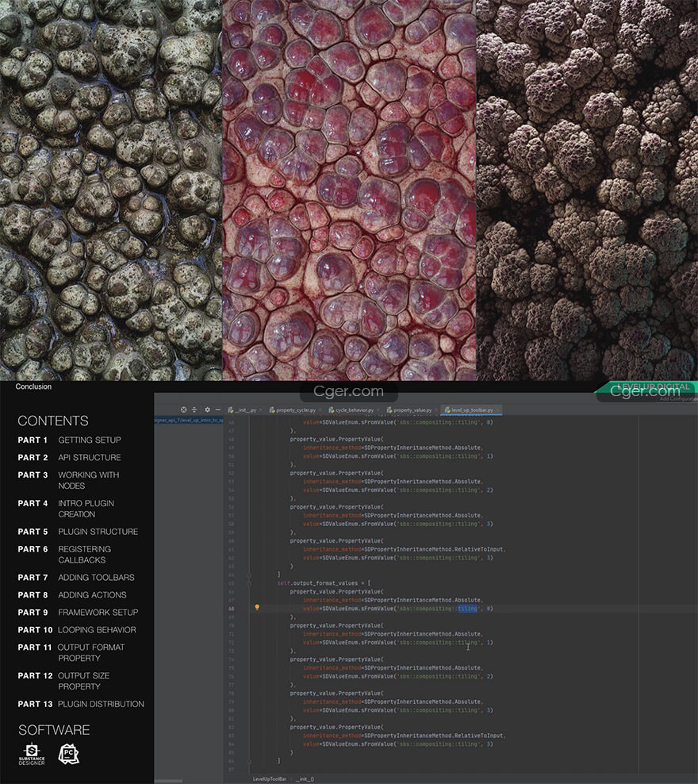This screenshot has height=784, width=698.
Task: Click the expand/collapse all icon in project toolbar
Action: (x=194, y=409)
